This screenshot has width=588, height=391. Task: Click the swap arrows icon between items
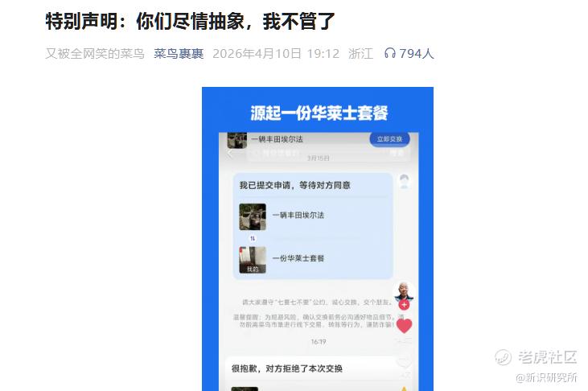click(x=253, y=238)
